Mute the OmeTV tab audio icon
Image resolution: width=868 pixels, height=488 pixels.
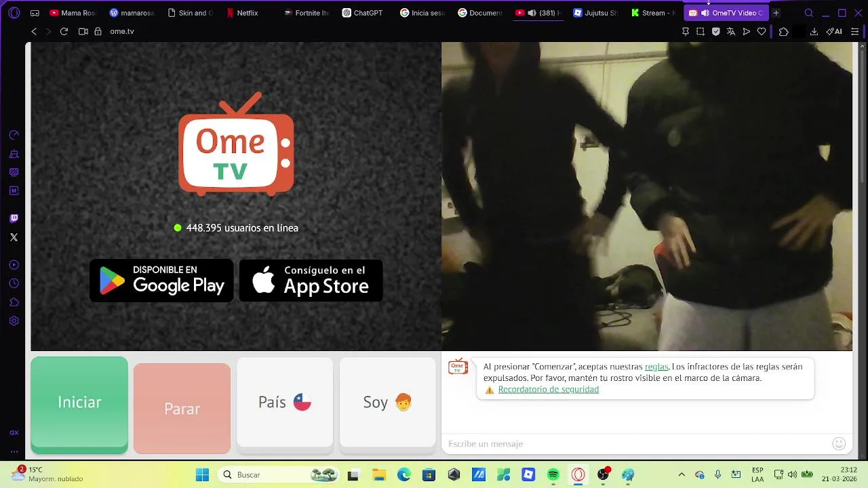705,13
